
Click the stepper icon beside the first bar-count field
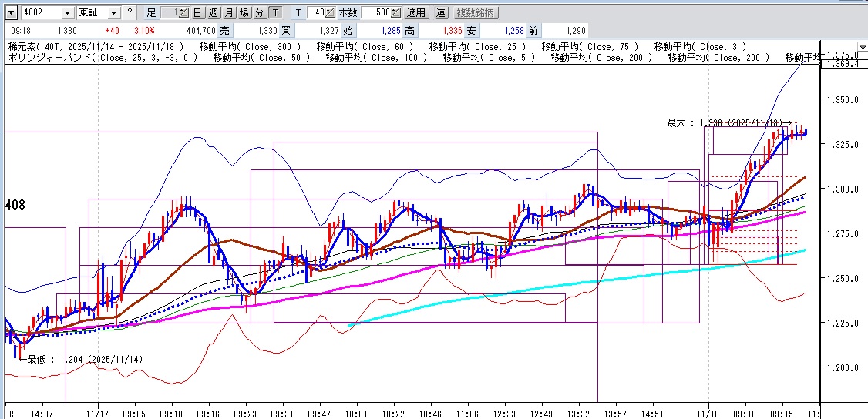pyautogui.click(x=184, y=12)
